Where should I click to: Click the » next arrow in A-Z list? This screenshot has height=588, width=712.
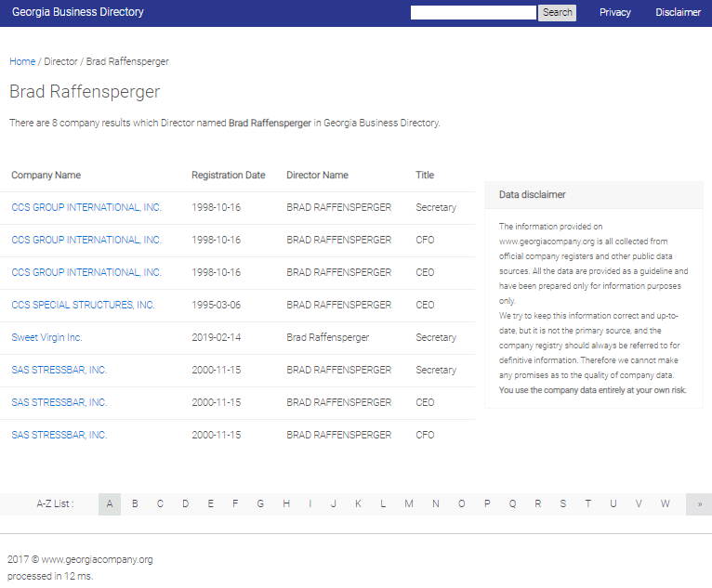coord(700,504)
